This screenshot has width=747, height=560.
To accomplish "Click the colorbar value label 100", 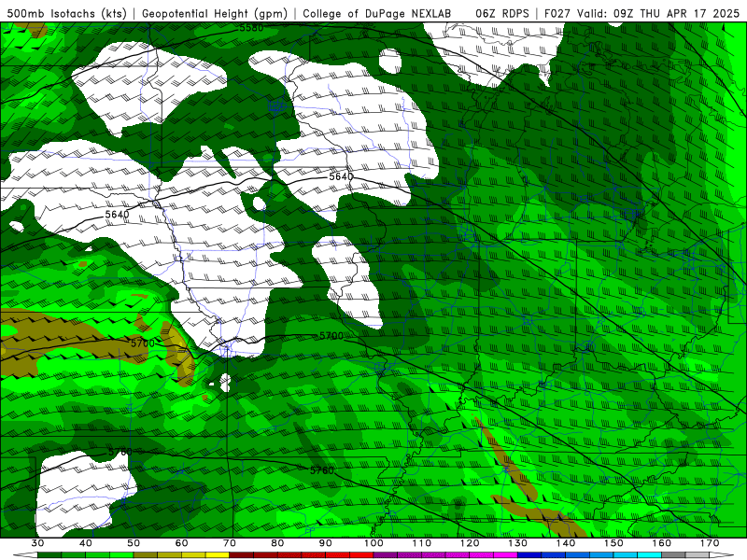I will tap(373, 543).
